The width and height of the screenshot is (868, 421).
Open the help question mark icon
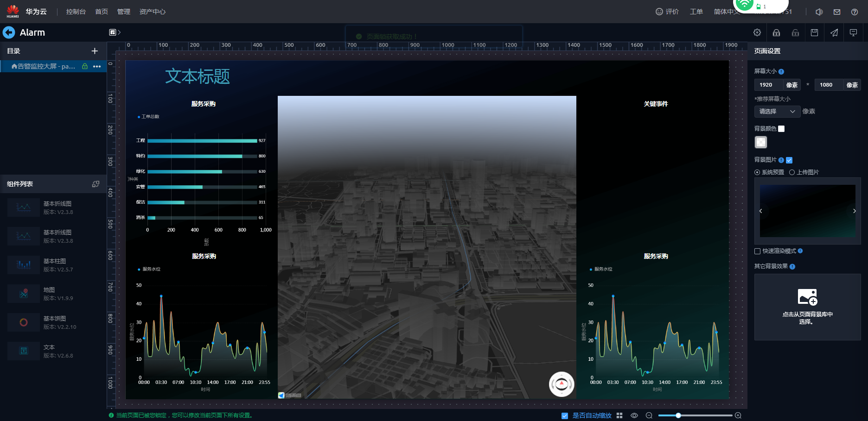855,12
